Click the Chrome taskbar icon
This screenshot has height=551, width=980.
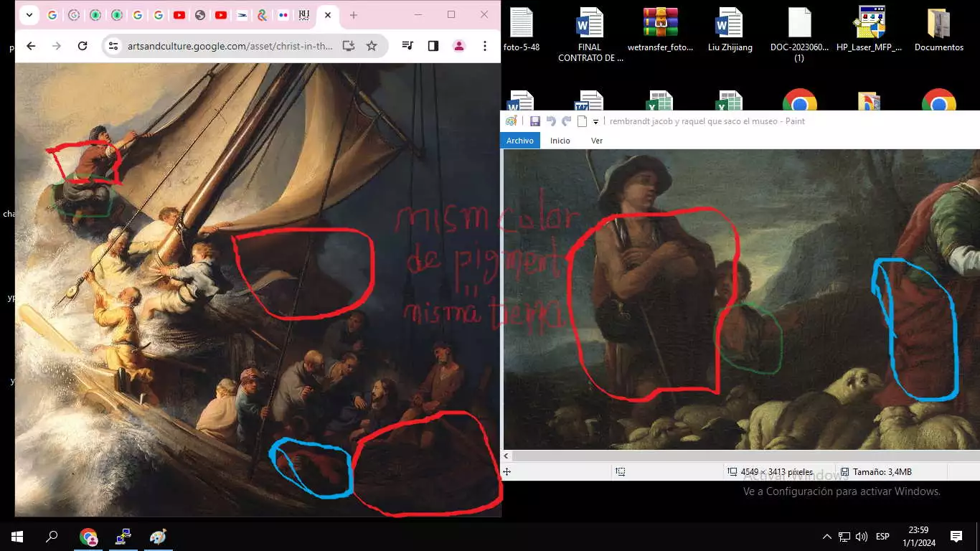point(88,537)
